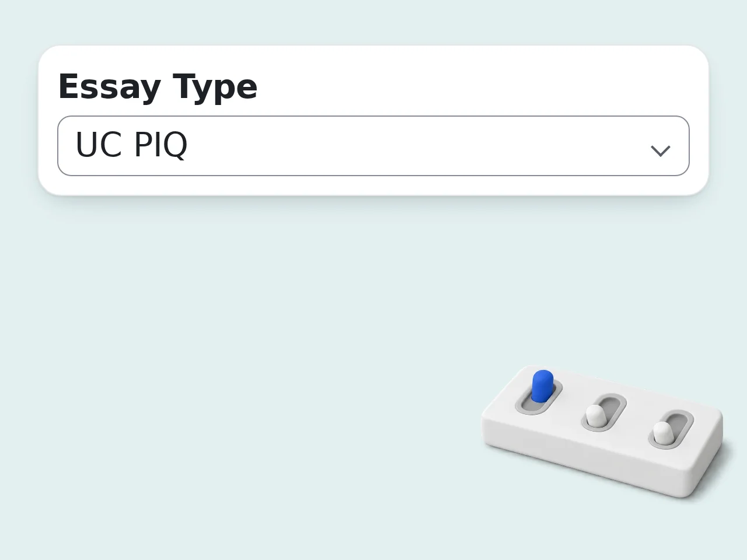Expand the essay type options list
This screenshot has height=560, width=747.
point(373,146)
